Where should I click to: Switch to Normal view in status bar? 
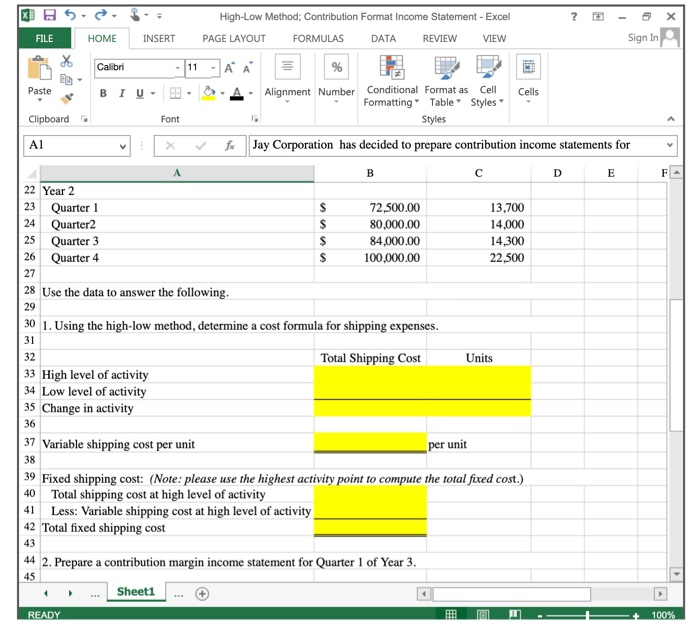point(451,615)
